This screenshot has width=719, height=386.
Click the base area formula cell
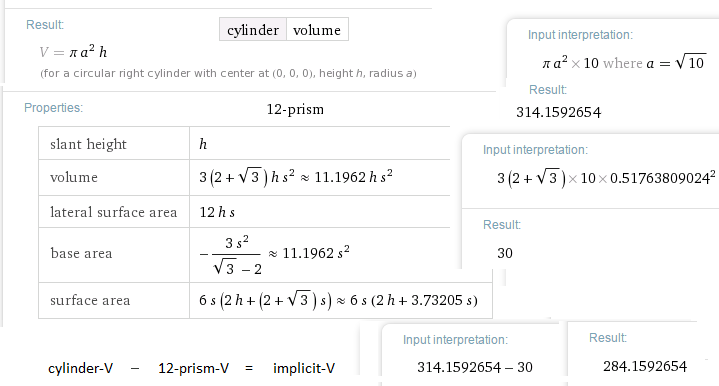(x=320, y=255)
